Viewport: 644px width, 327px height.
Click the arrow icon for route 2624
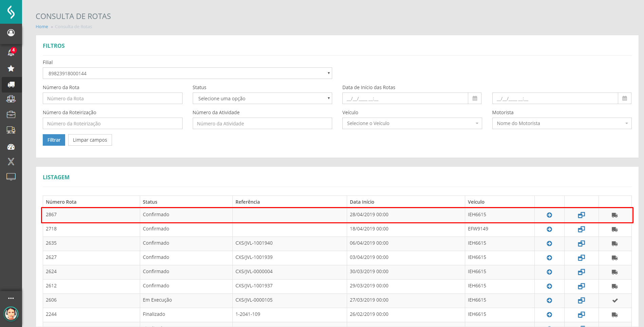(x=549, y=272)
